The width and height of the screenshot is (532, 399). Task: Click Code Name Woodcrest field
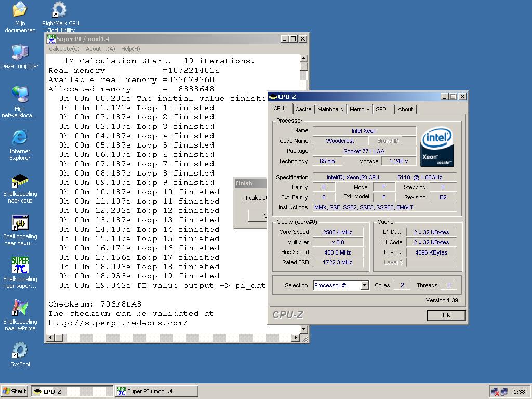[340, 141]
